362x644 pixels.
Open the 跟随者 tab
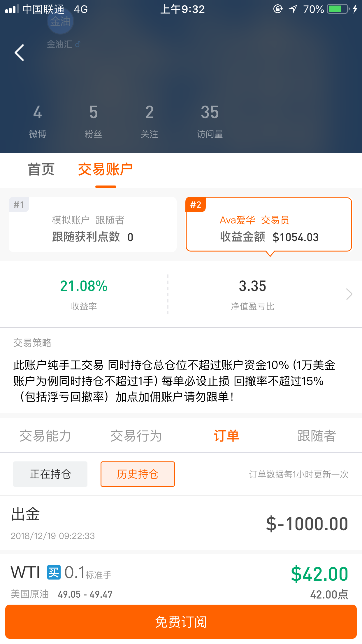(x=317, y=436)
